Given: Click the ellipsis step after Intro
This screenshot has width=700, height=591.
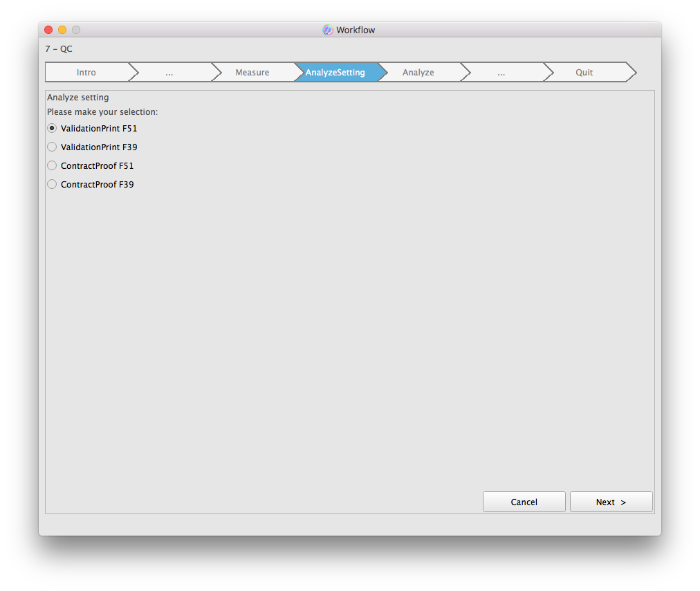Looking at the screenshot, I should point(169,73).
